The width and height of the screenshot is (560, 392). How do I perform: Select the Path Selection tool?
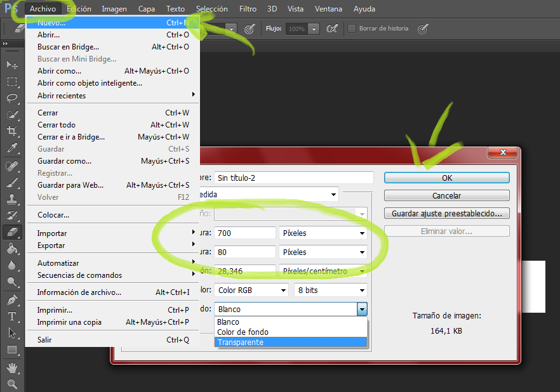point(12,333)
